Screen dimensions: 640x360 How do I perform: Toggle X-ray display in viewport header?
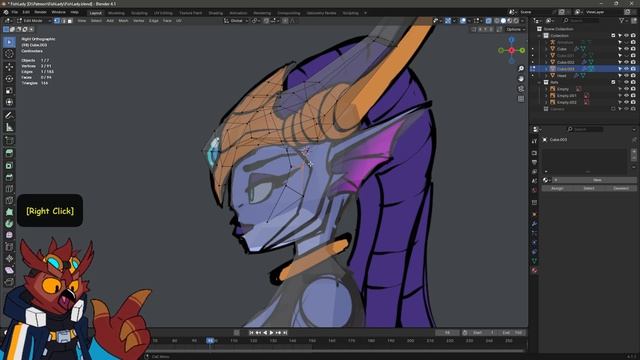(x=489, y=20)
